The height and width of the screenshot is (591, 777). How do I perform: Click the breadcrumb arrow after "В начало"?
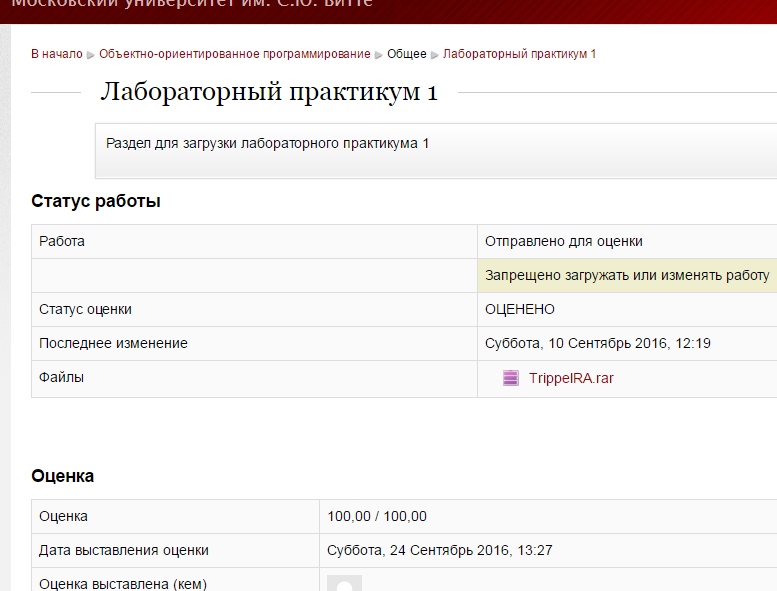91,55
